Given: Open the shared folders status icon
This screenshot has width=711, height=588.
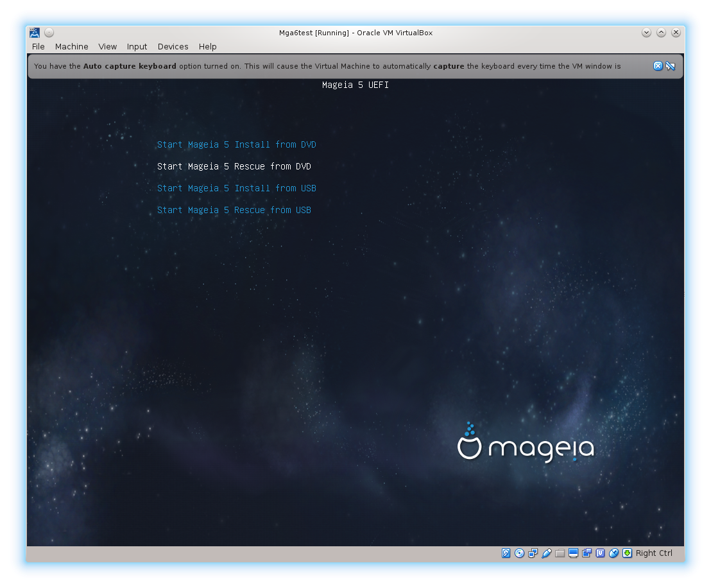Looking at the screenshot, I should pos(560,553).
